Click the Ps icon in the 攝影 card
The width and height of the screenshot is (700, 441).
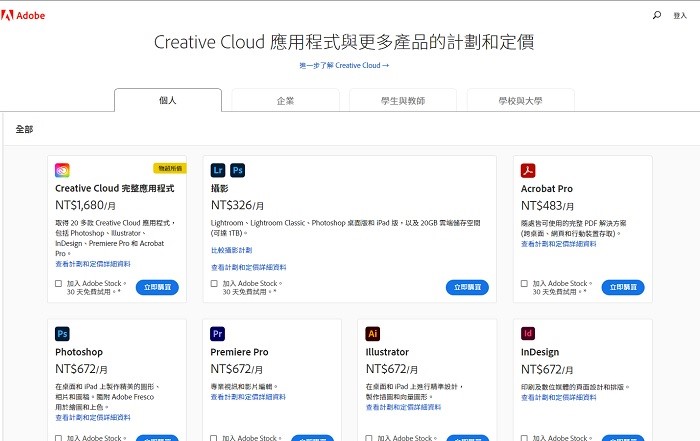(238, 170)
